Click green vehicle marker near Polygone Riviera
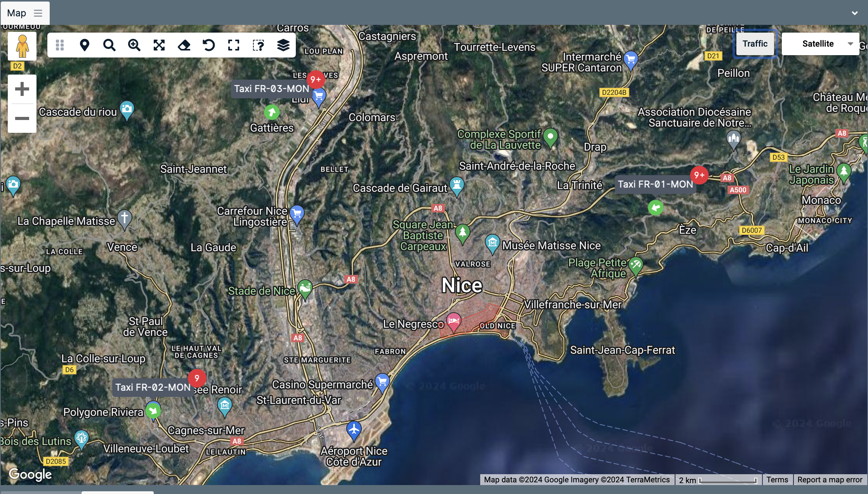 tap(153, 411)
